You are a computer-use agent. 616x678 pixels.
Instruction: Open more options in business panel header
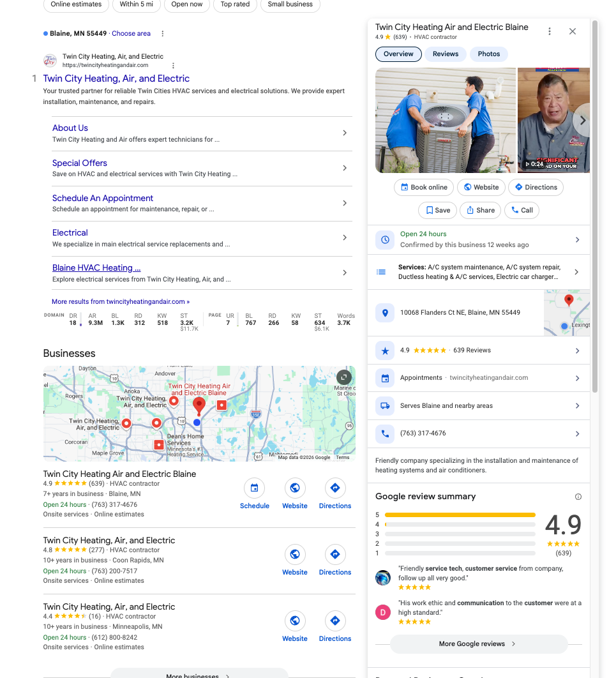pos(550,31)
